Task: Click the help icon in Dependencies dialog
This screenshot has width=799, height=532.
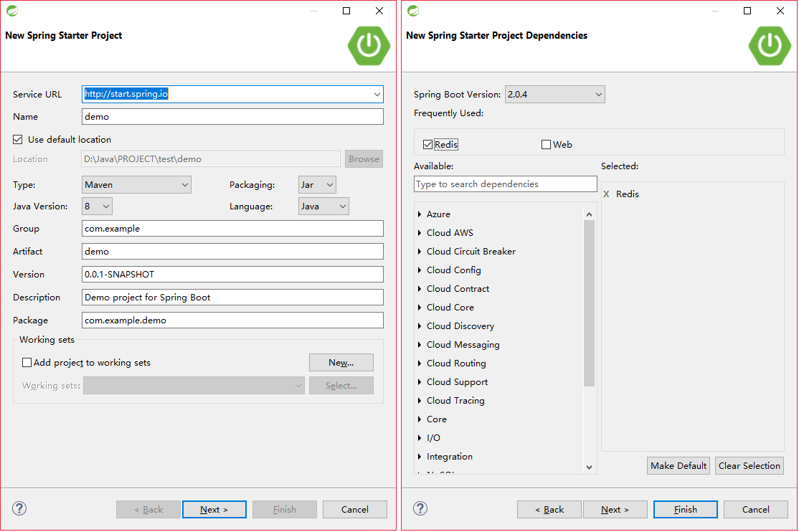Action: click(420, 508)
